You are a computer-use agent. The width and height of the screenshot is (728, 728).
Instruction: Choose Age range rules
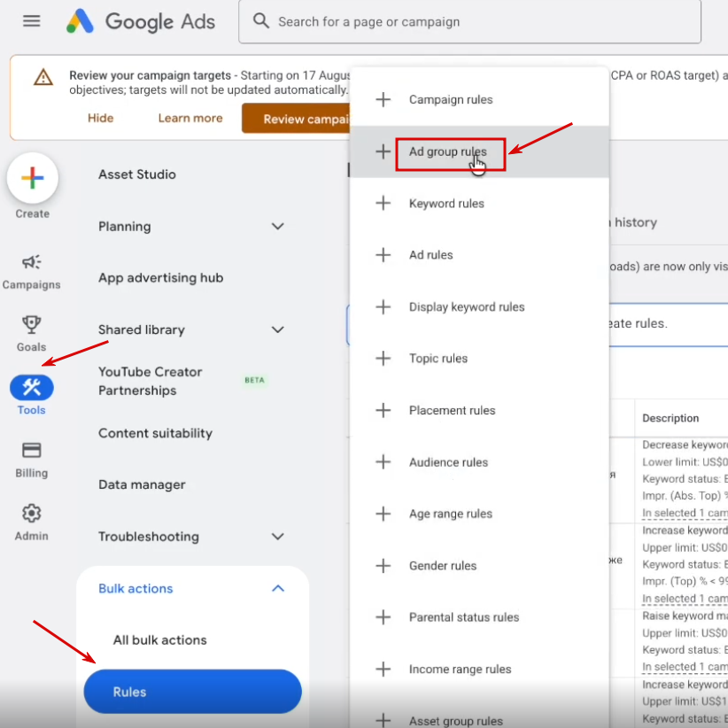(451, 514)
